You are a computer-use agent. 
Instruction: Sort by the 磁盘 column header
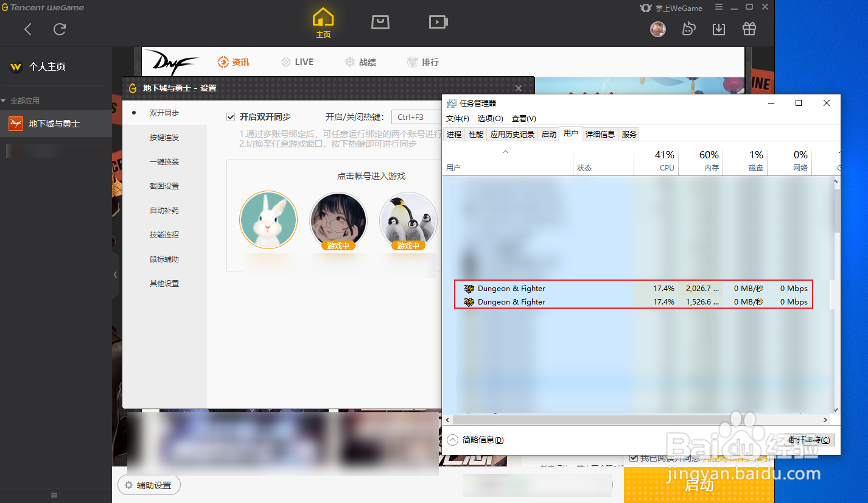click(x=745, y=161)
